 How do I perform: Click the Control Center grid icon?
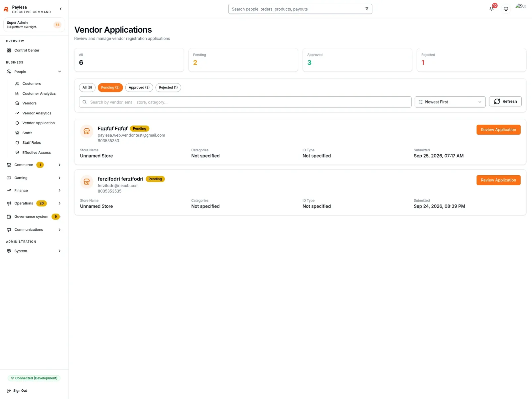(9, 51)
